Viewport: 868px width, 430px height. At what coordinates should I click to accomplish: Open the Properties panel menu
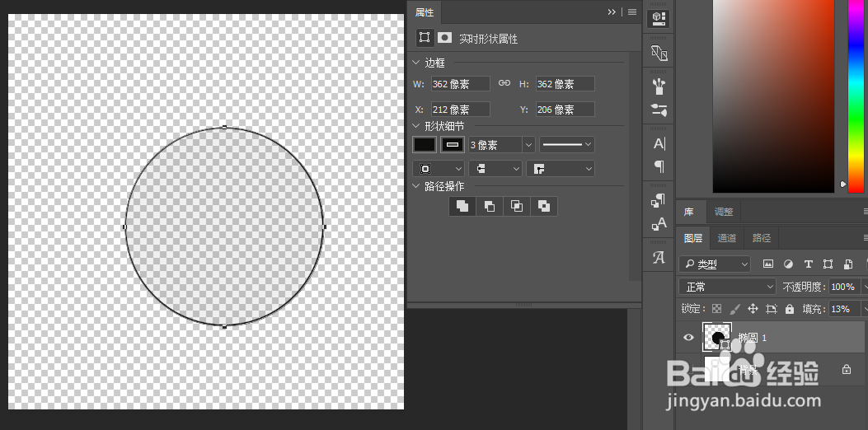point(632,12)
